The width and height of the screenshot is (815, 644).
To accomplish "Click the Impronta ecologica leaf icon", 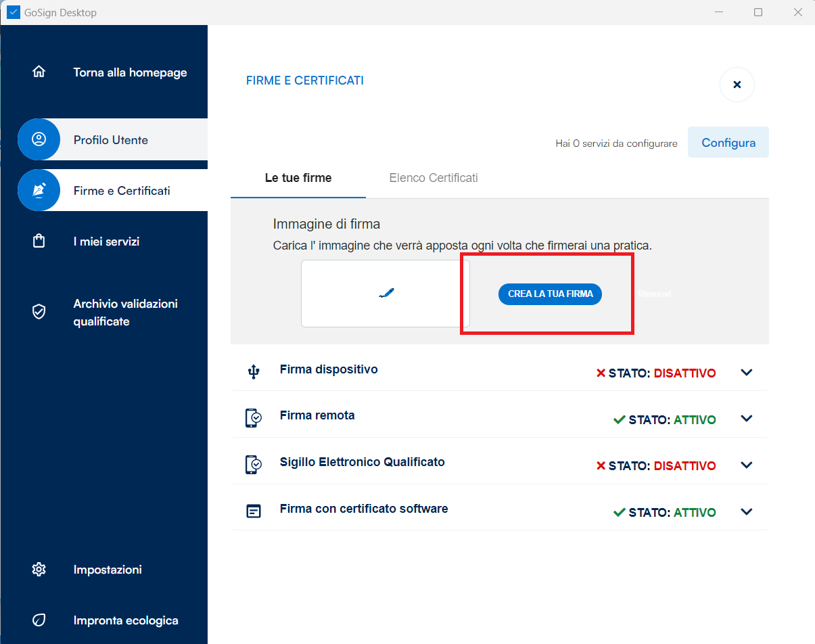I will pos(39,620).
